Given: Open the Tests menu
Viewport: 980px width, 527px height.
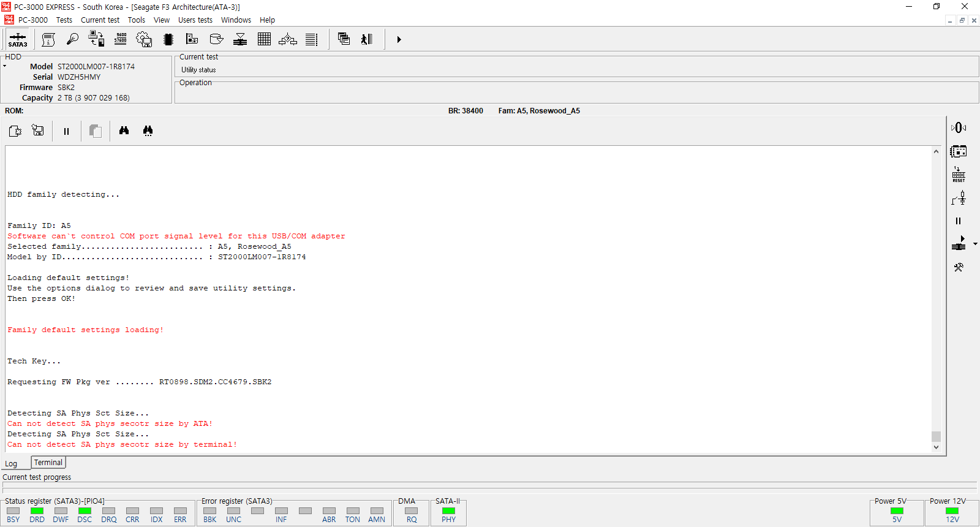Looking at the screenshot, I should click(64, 20).
